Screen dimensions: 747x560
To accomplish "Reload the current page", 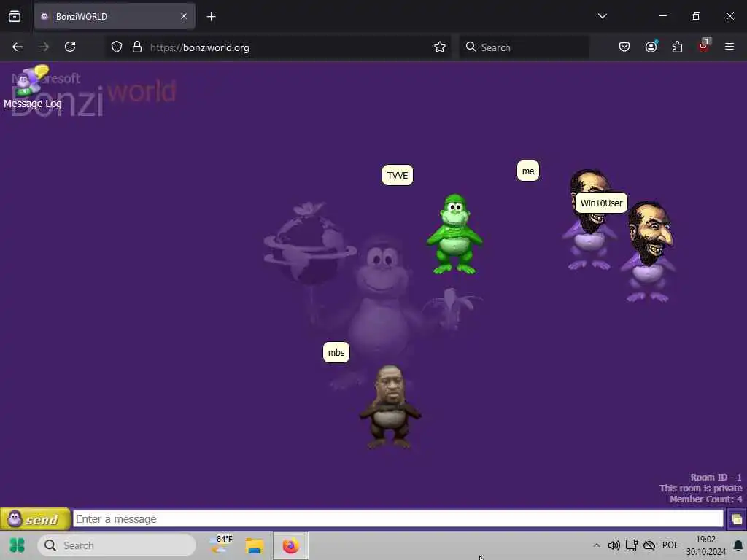I will (x=70, y=47).
